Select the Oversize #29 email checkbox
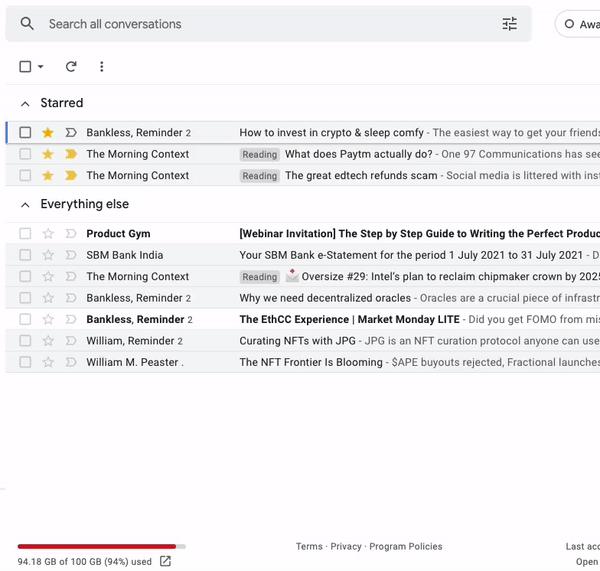 (25, 276)
